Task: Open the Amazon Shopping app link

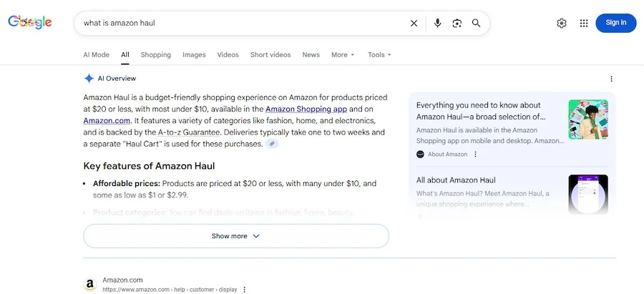Action: coord(306,109)
